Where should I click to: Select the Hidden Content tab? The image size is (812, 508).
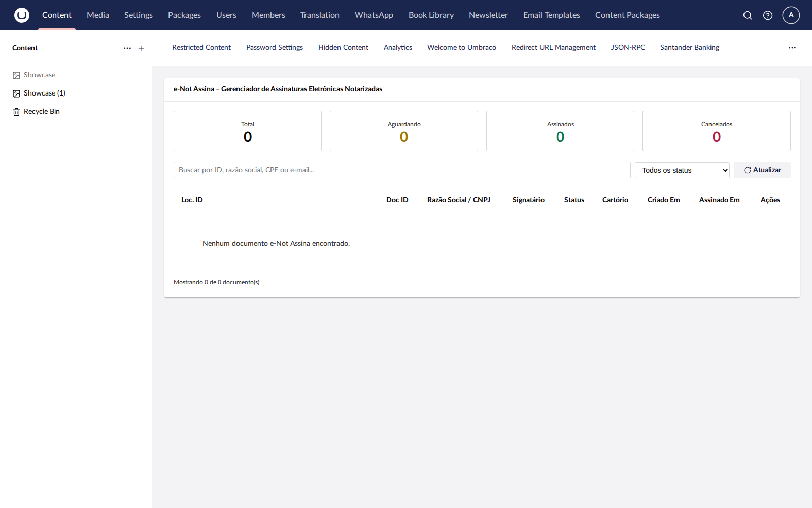click(343, 48)
